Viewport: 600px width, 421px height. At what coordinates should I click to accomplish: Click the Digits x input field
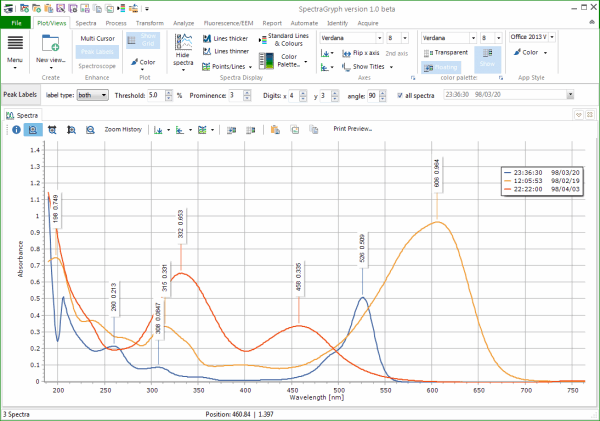tap(293, 96)
